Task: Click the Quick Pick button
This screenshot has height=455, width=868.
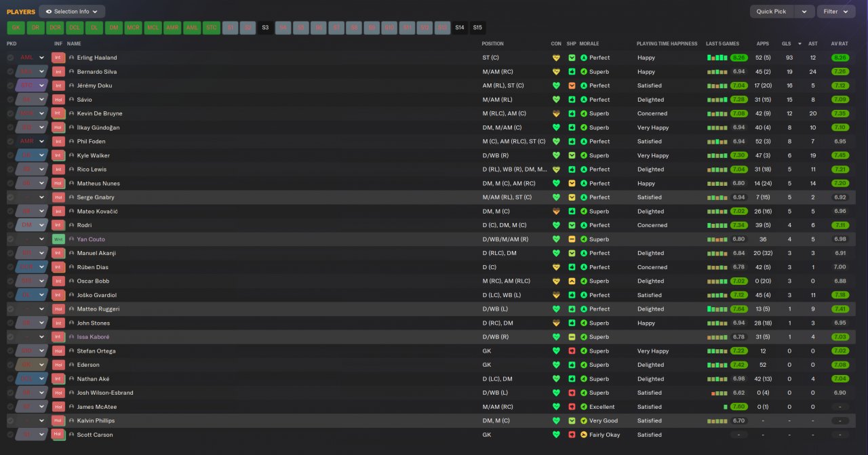Action: (772, 12)
